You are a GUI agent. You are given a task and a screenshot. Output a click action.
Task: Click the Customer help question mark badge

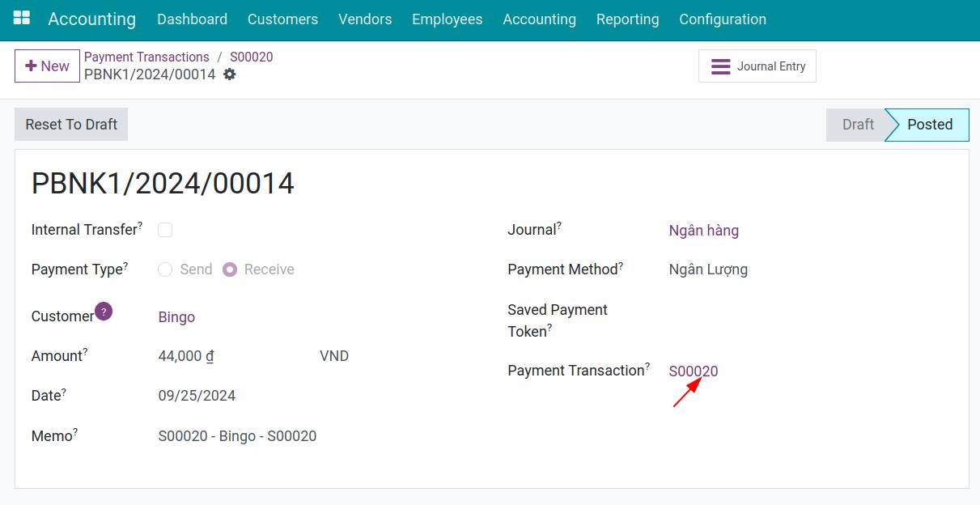pos(104,311)
